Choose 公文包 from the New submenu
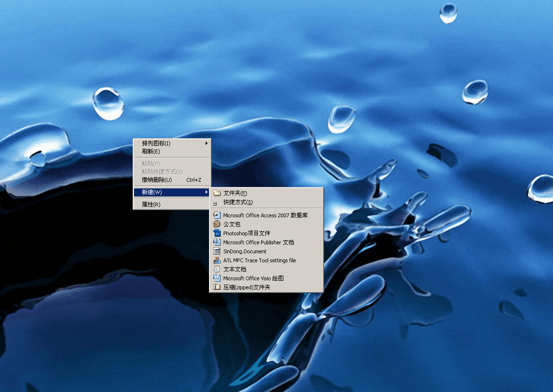The width and height of the screenshot is (553, 392). click(267, 224)
